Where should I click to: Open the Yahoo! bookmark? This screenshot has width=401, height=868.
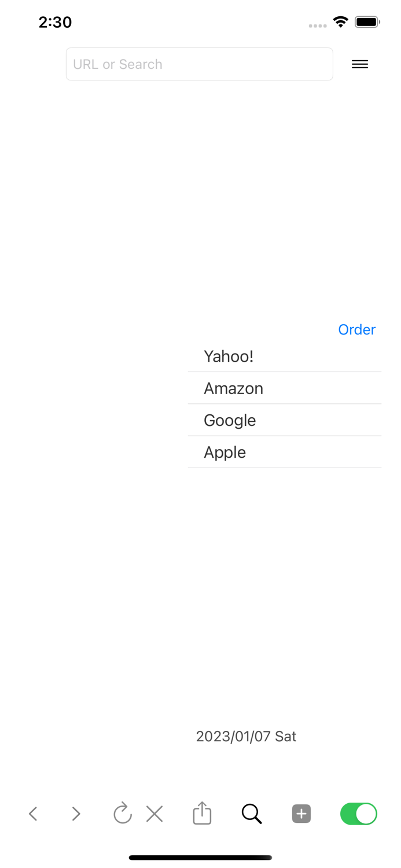(x=229, y=356)
